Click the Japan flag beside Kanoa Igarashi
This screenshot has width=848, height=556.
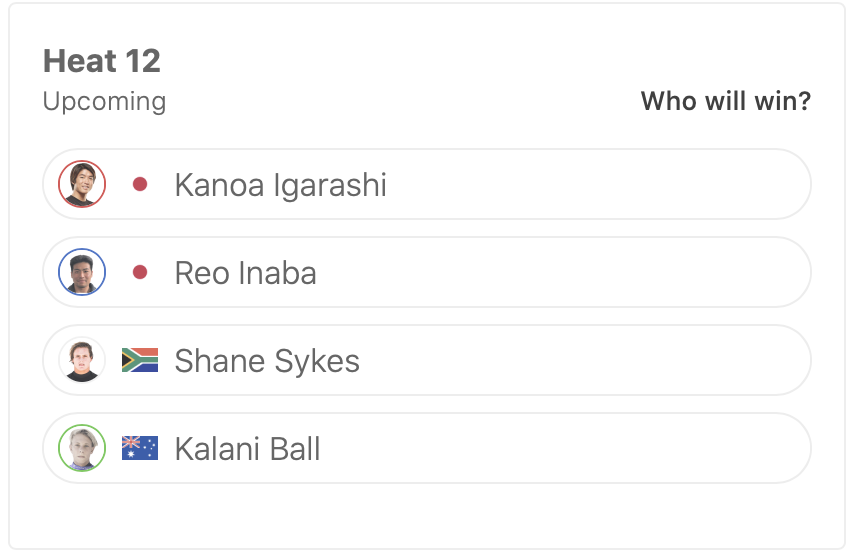click(x=140, y=184)
